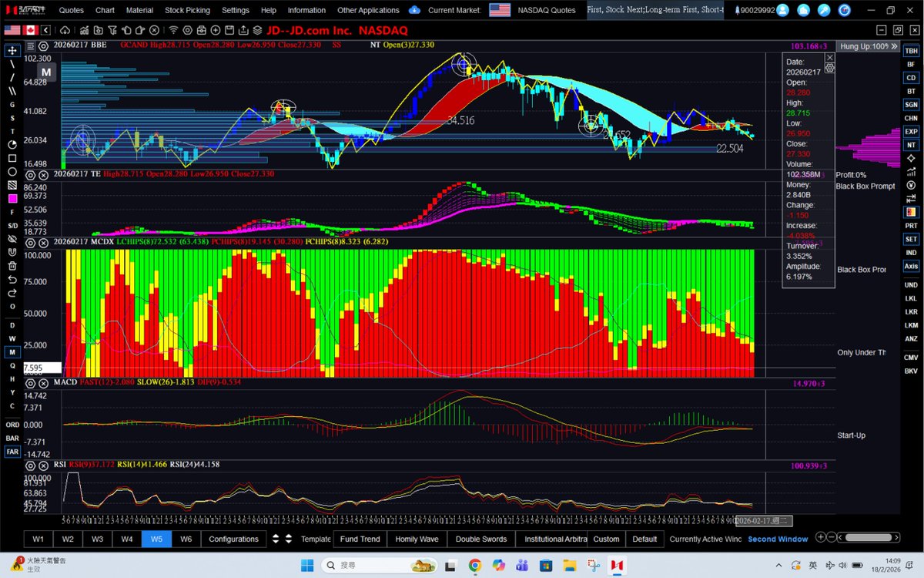Click the ORD button in left sidebar
Viewport: 924px width, 578px height.
pos(12,425)
